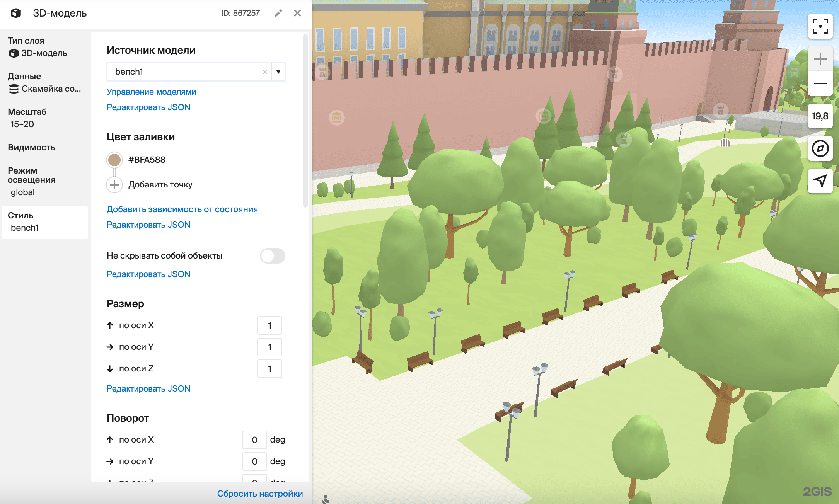Click the layers icon next to Скамейка data
Screen dimensions: 839x504
[14, 89]
